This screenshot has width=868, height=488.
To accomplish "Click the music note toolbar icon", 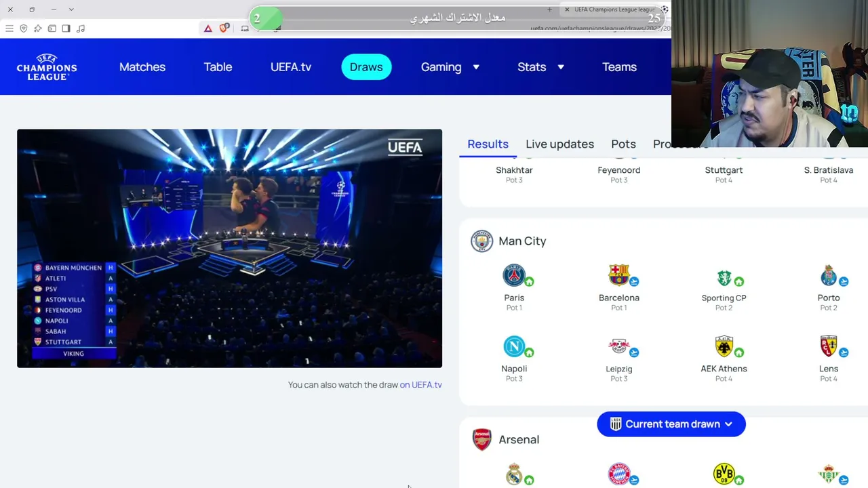I will [x=81, y=28].
